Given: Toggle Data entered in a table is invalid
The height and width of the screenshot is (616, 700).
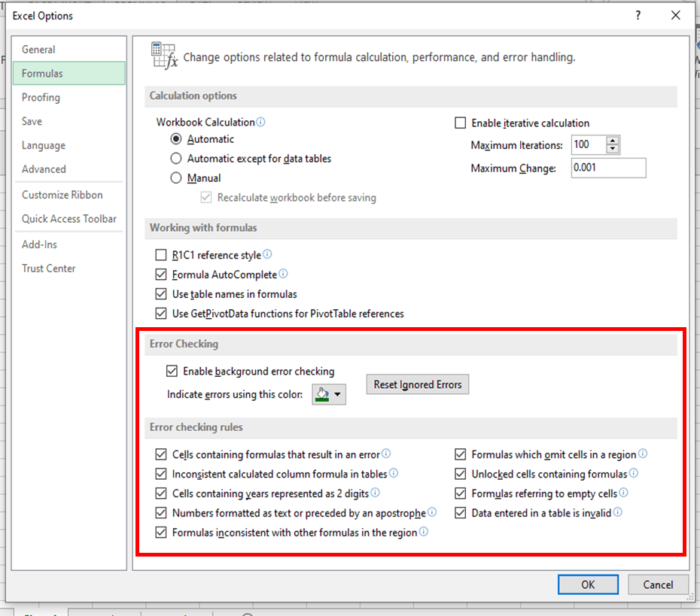Looking at the screenshot, I should 460,513.
